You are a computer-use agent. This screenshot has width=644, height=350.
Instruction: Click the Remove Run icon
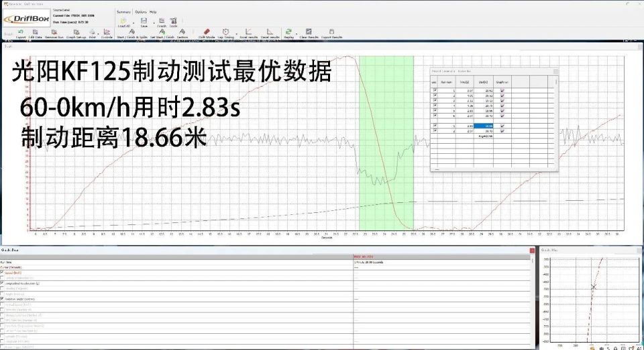[x=54, y=32]
